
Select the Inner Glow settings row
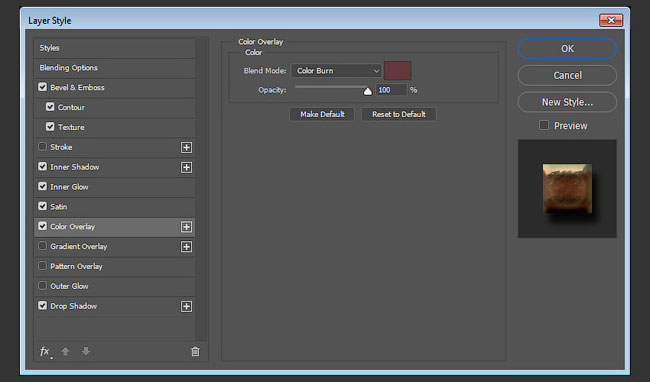(x=114, y=187)
